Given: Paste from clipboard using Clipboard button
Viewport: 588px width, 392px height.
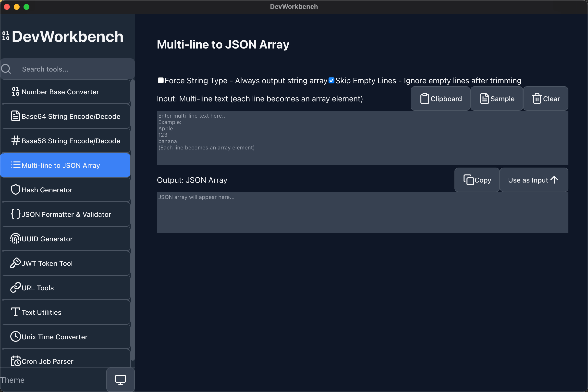Looking at the screenshot, I should coord(441,98).
